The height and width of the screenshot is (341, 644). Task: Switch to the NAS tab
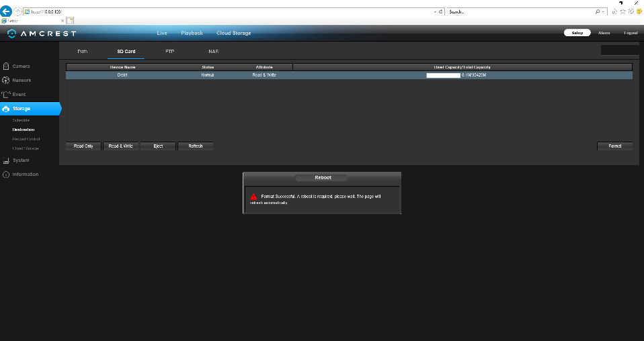point(213,51)
